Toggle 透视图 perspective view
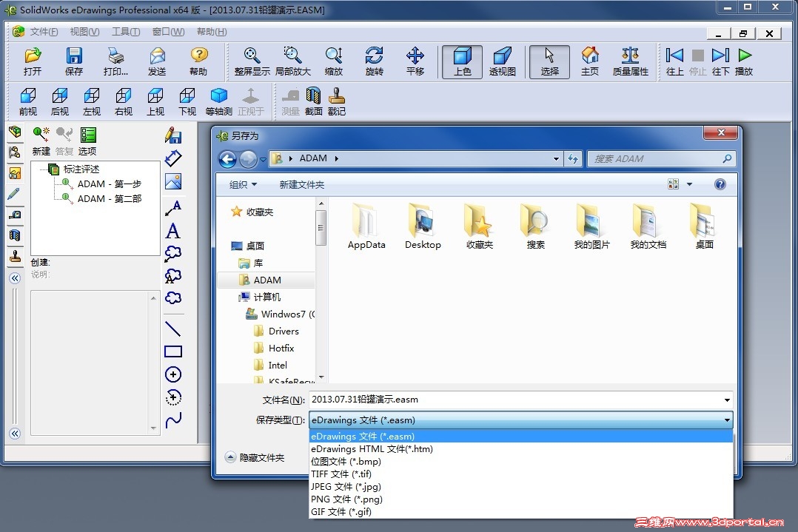 [x=503, y=61]
